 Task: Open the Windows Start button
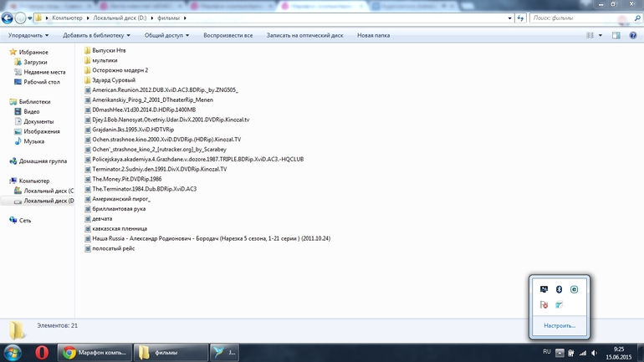tap(13, 353)
